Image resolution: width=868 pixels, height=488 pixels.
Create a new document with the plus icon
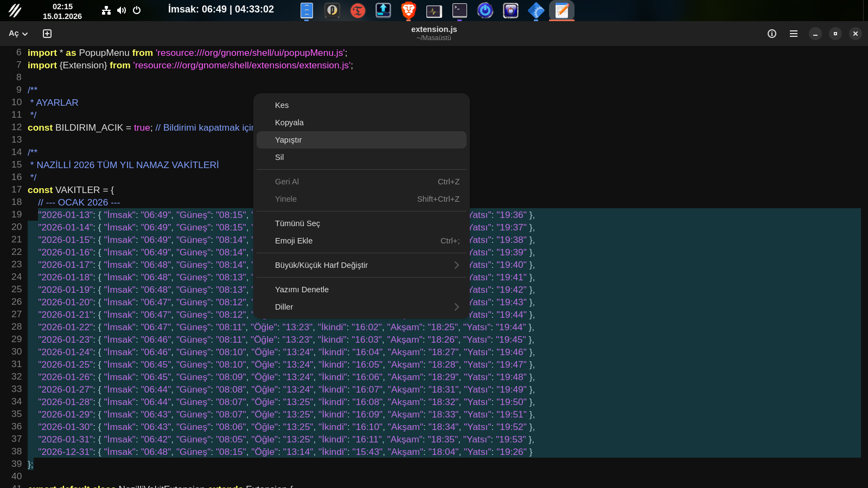(47, 34)
